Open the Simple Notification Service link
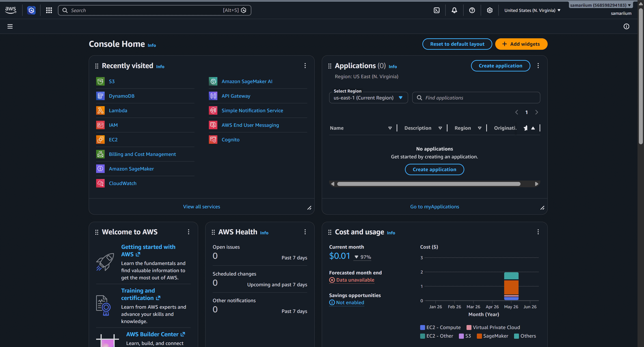 pos(252,110)
